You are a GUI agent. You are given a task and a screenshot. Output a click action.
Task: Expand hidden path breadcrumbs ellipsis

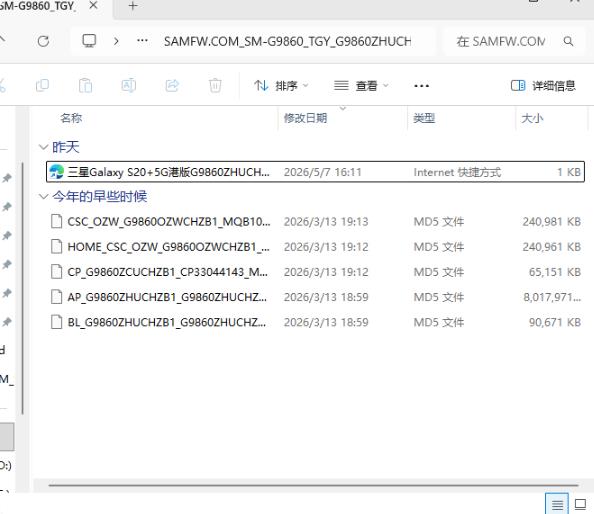[142, 40]
